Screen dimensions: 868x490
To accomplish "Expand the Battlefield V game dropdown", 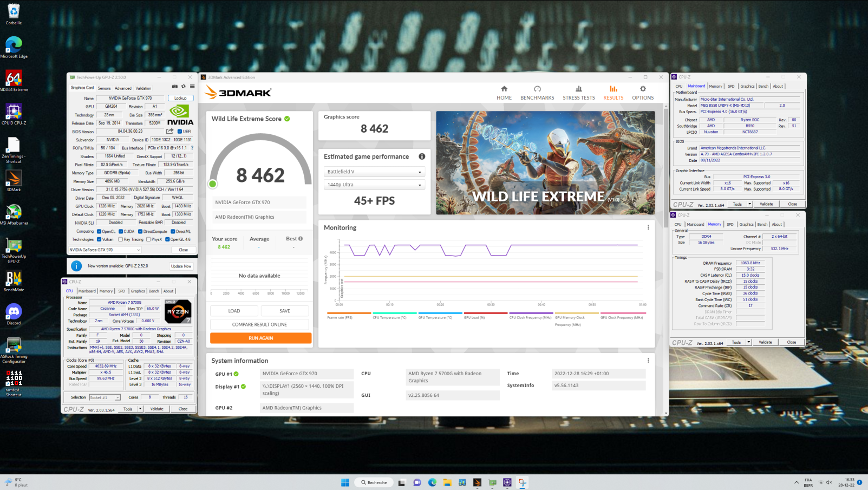I will click(374, 172).
